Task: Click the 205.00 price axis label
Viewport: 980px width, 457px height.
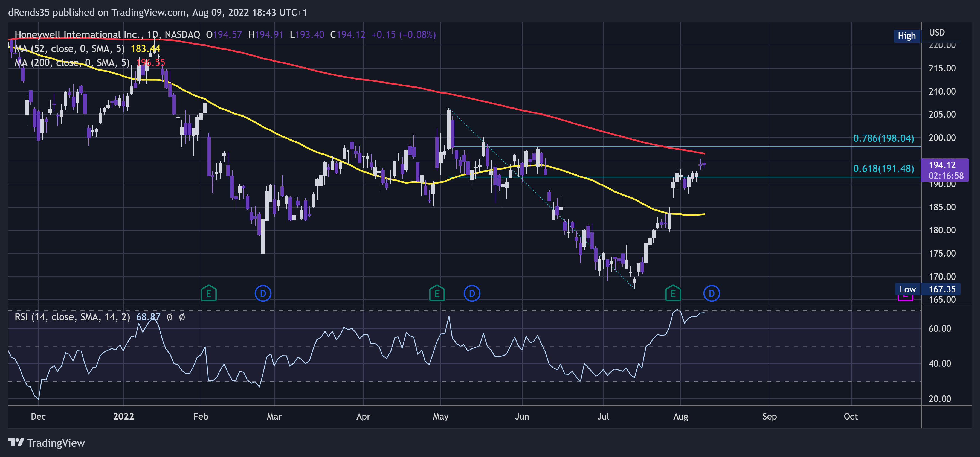Action: pyautogui.click(x=942, y=114)
